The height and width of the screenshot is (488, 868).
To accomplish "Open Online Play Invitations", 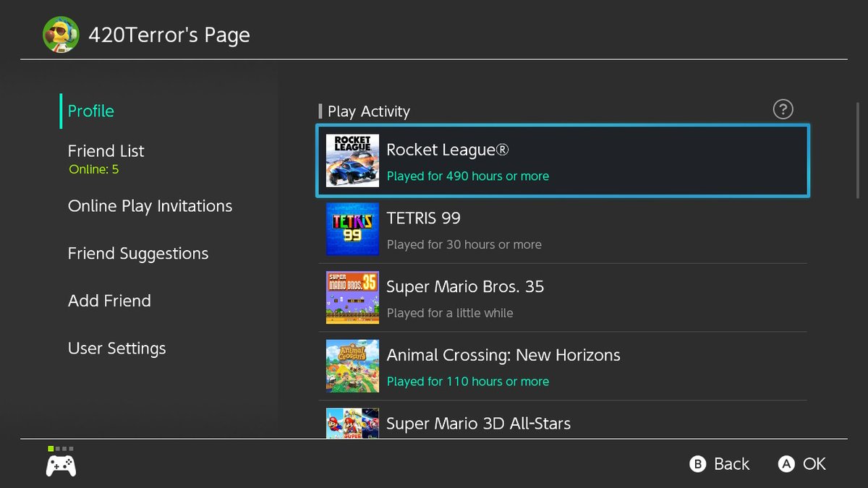I will tap(150, 206).
